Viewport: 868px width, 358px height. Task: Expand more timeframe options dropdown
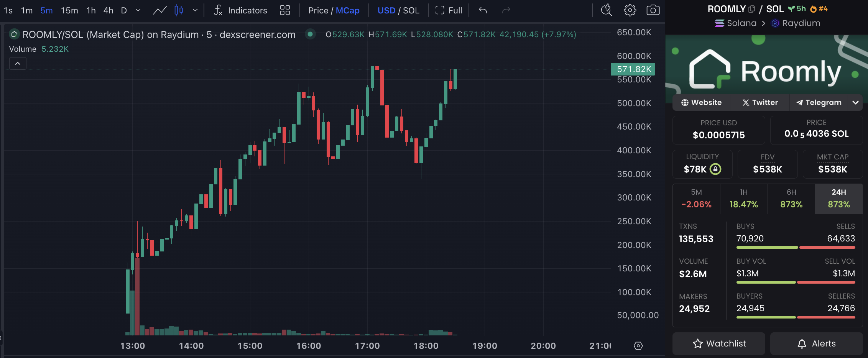click(138, 10)
